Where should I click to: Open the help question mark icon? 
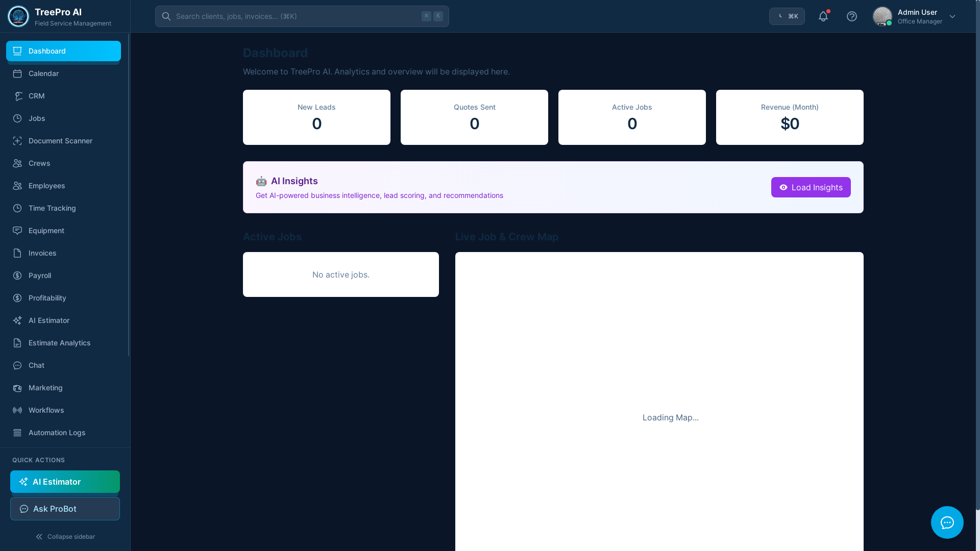(x=852, y=16)
